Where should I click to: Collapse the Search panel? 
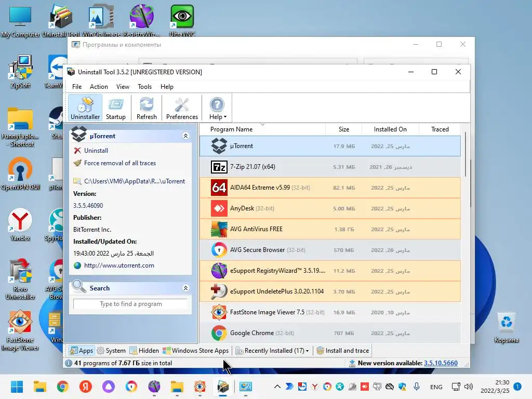[185, 288]
